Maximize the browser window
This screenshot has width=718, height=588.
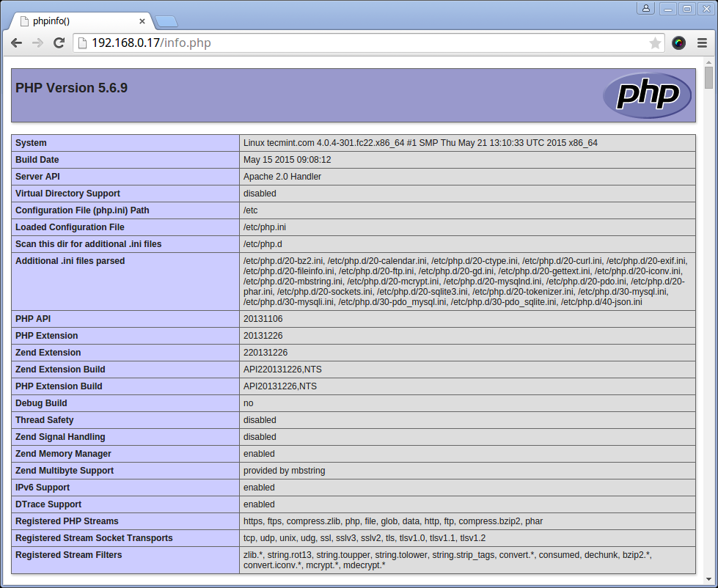point(687,8)
